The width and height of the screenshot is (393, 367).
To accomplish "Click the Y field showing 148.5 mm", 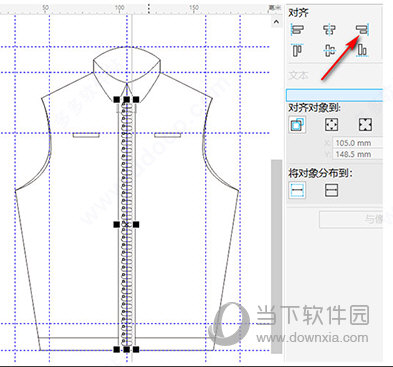I will [x=357, y=154].
